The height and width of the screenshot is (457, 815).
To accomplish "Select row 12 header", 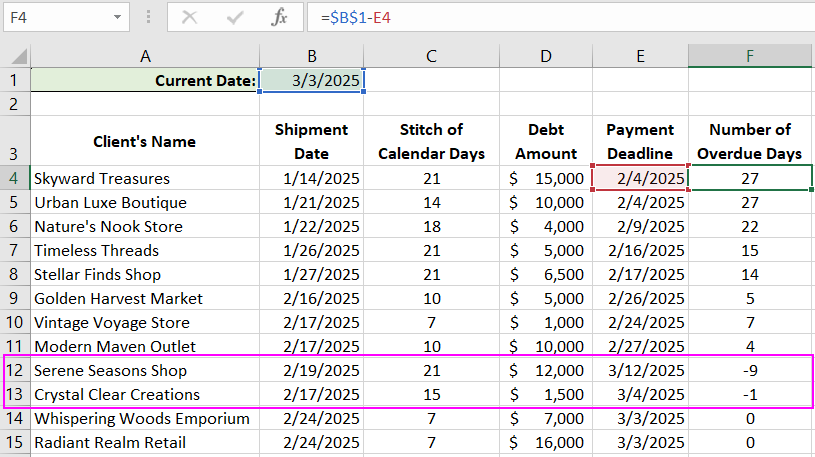I will click(x=15, y=370).
